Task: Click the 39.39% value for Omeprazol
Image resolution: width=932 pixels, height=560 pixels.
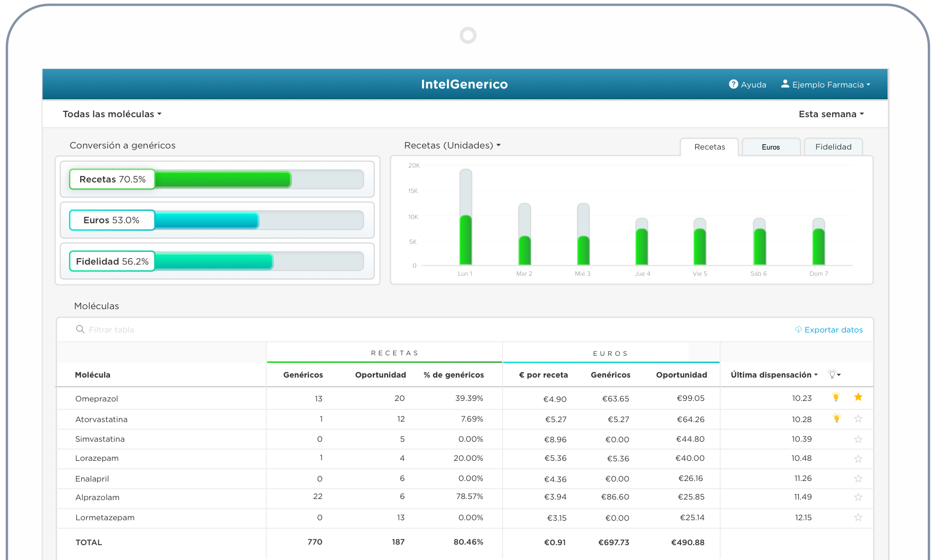Action: coord(469,398)
